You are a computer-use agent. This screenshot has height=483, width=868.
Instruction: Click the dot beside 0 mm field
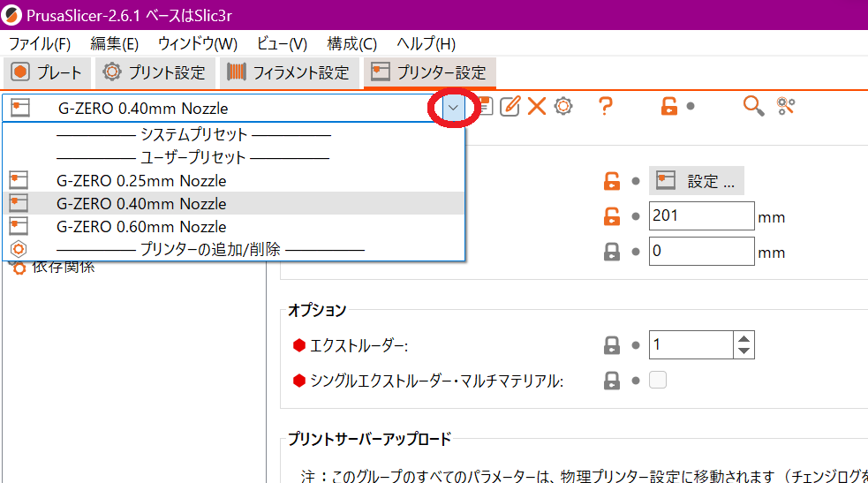(x=636, y=252)
